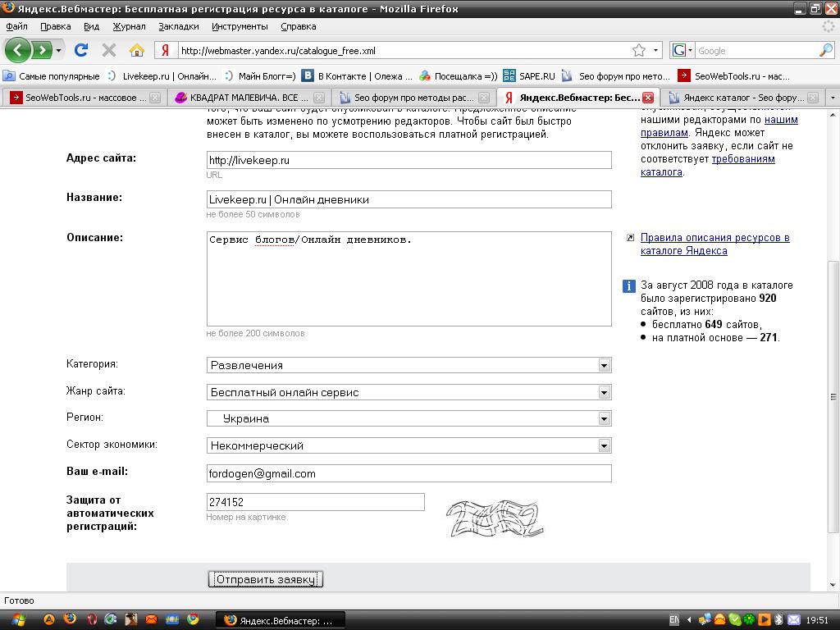
Task: Show hidden tray icons with arrow
Action: (x=689, y=620)
